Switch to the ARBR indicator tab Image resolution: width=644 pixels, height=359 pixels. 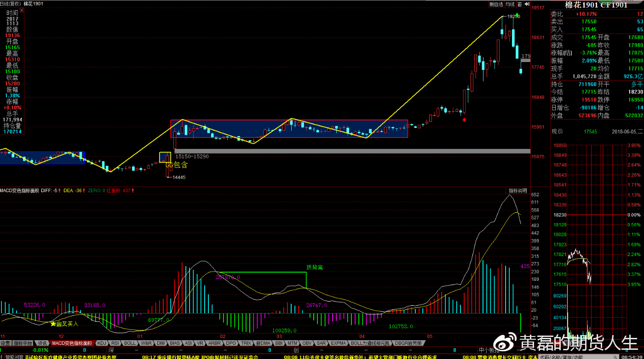(215, 343)
